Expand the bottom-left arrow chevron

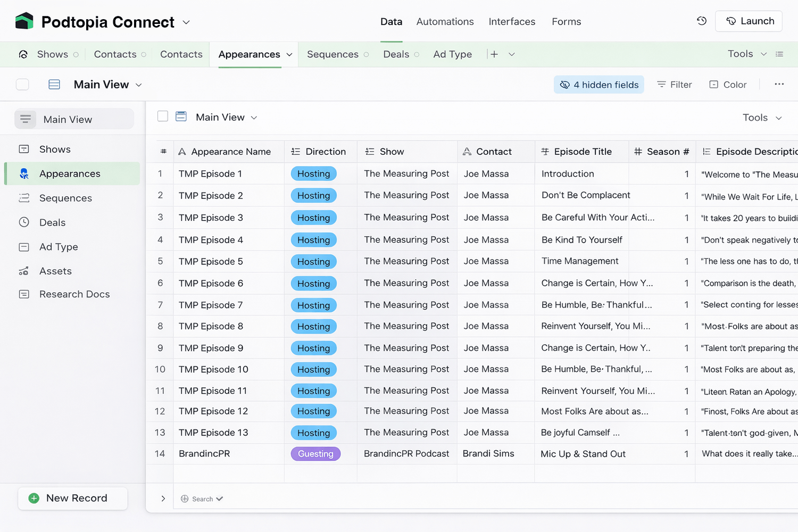tap(163, 499)
